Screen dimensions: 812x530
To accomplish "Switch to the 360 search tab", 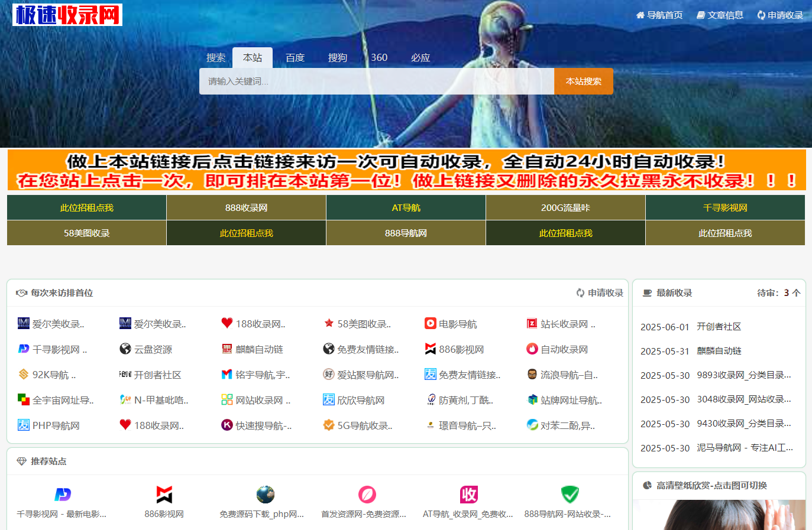I will 379,58.
